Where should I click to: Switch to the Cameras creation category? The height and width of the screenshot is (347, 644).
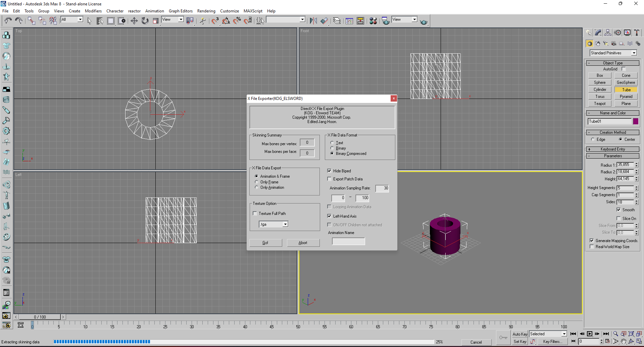613,43
